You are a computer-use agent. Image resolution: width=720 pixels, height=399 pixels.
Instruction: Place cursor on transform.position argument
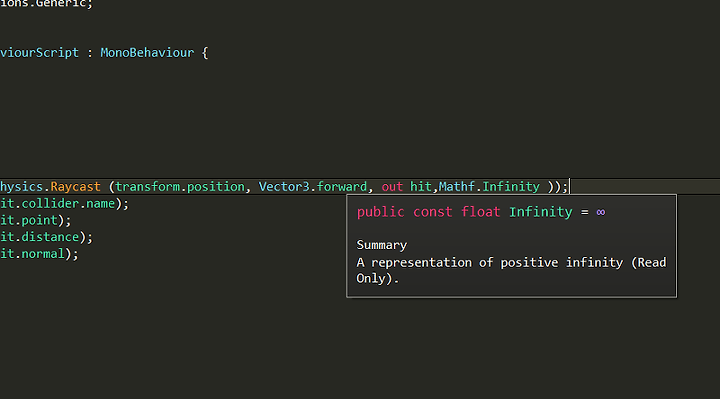(x=180, y=187)
